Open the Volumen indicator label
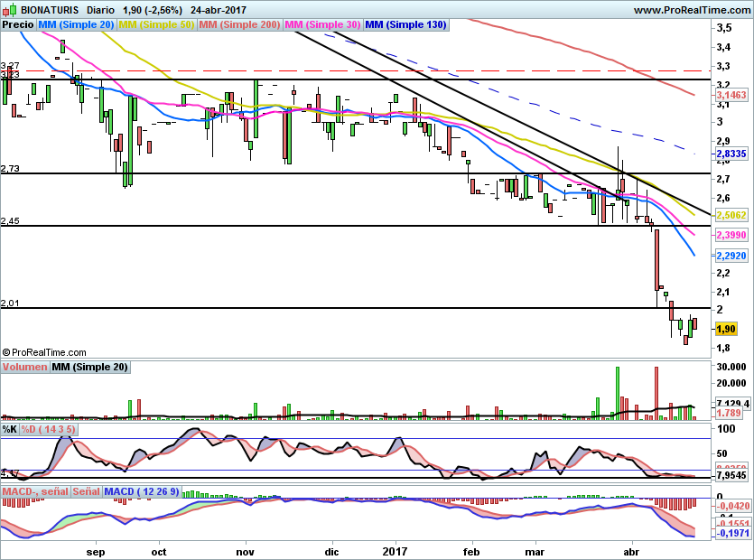 pyautogui.click(x=24, y=368)
